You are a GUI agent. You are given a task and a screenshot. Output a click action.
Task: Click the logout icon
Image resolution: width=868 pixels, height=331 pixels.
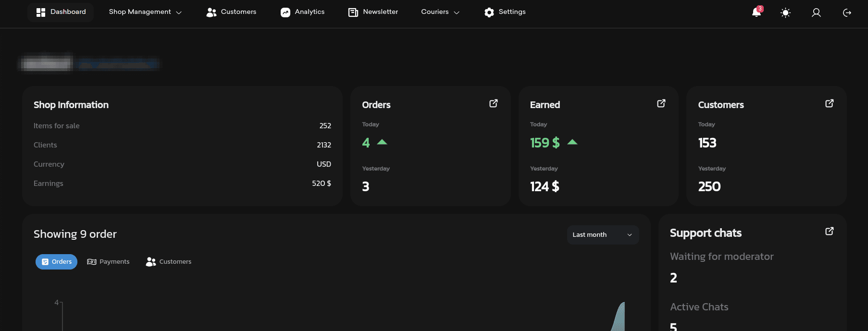847,12
